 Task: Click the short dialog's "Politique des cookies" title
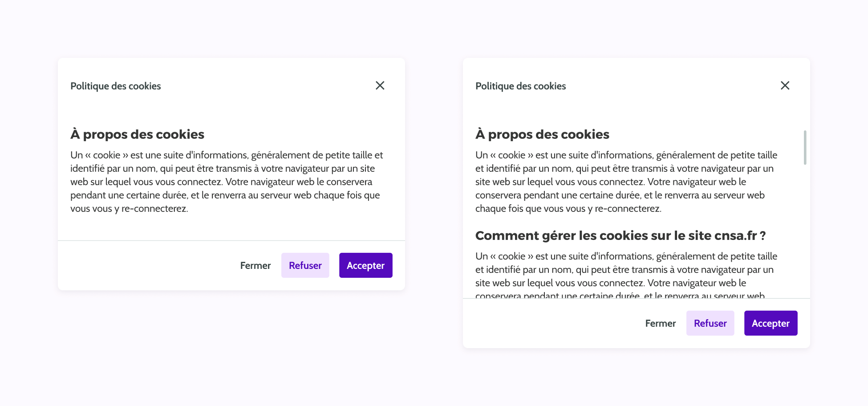(x=116, y=86)
